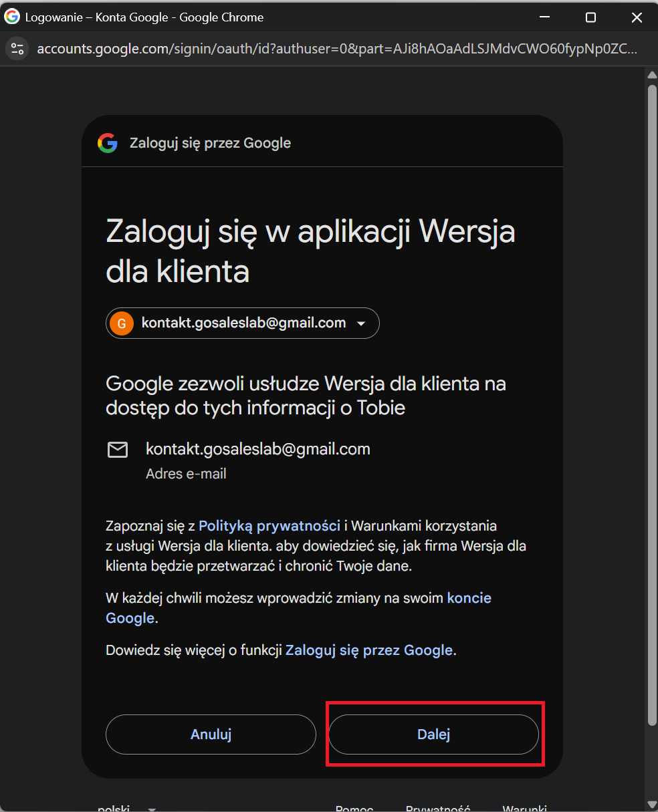Click the Dalej button

(433, 734)
